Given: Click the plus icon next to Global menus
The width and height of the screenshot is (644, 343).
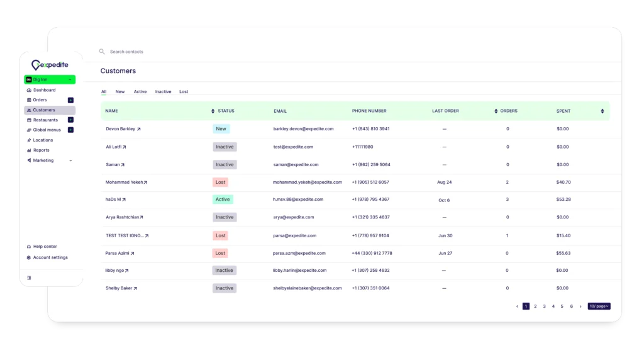Looking at the screenshot, I should [x=70, y=130].
